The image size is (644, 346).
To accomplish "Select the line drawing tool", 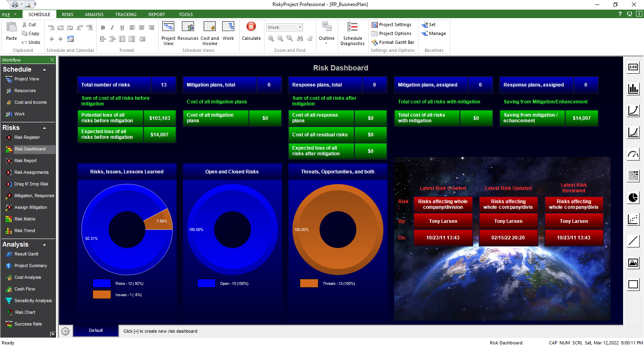I will [633, 241].
